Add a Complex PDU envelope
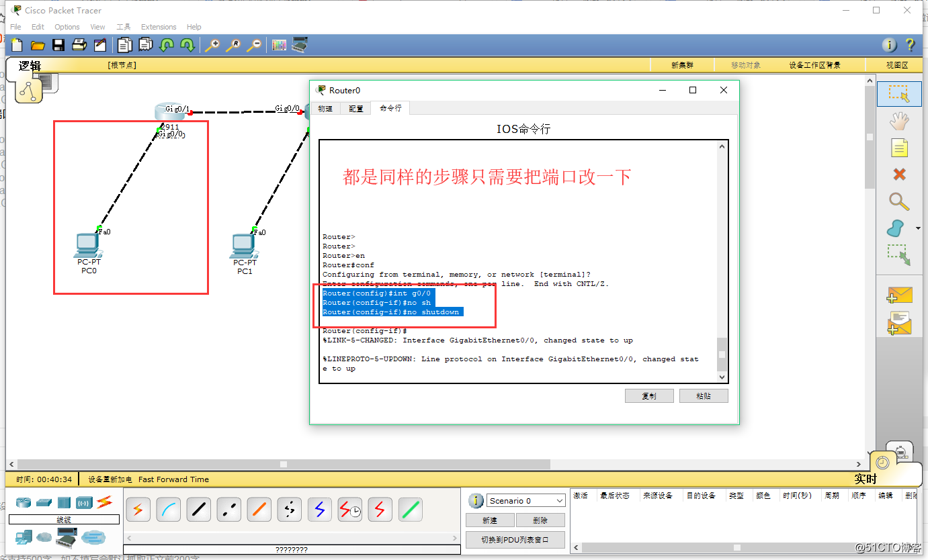Viewport: 928px width, 560px height. click(899, 323)
